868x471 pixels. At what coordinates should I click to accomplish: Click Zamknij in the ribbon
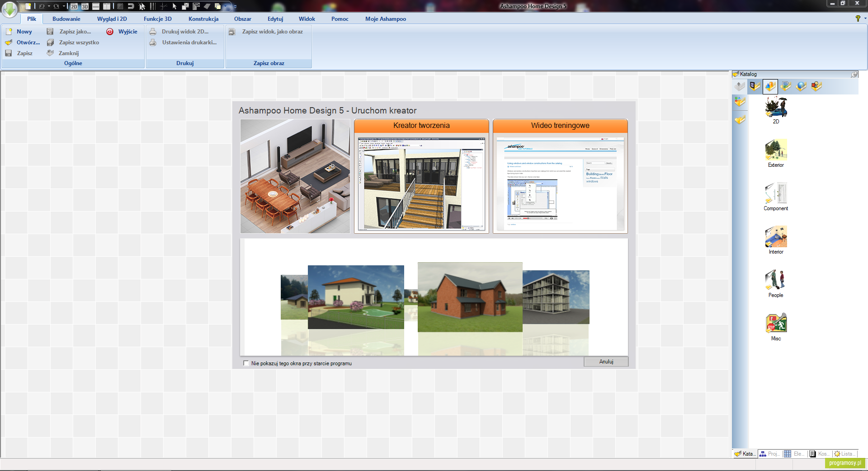point(63,53)
